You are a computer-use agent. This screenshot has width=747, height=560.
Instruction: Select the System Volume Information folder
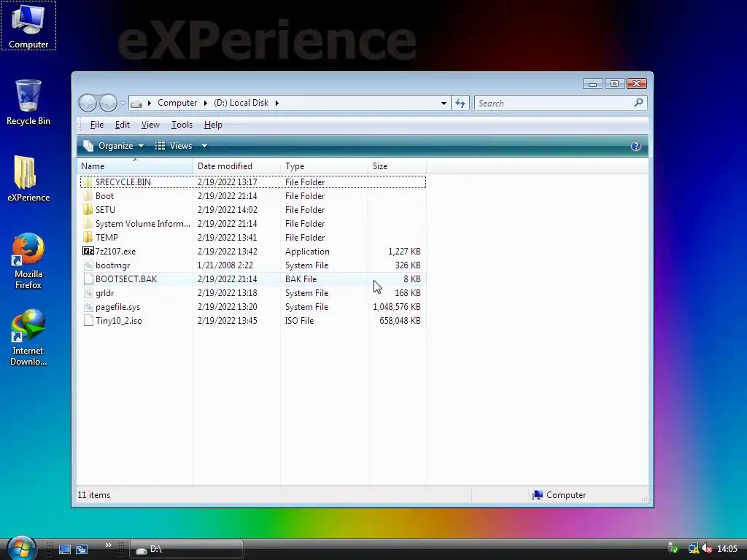pos(253,224)
